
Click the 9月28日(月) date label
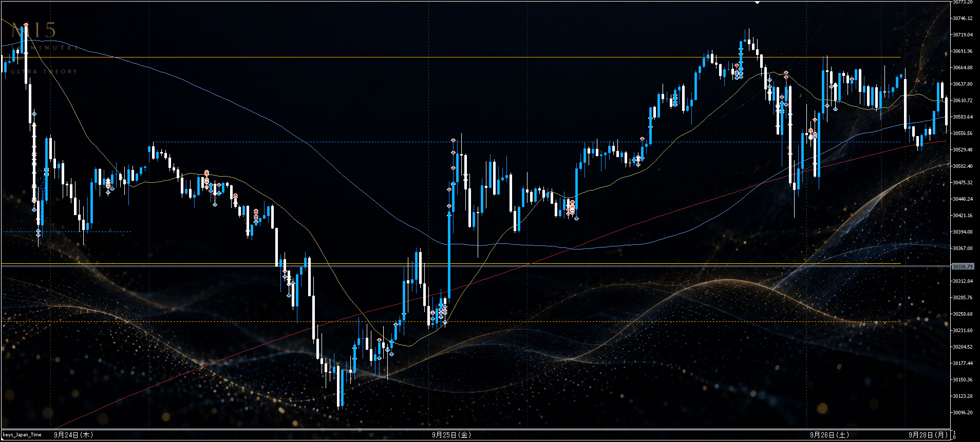pos(929,435)
